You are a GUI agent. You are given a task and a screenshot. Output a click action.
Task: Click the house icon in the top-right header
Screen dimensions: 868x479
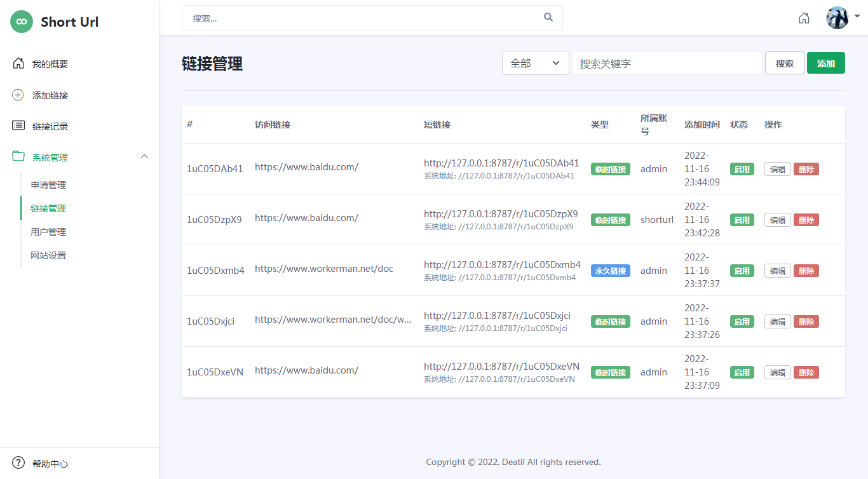click(x=804, y=18)
